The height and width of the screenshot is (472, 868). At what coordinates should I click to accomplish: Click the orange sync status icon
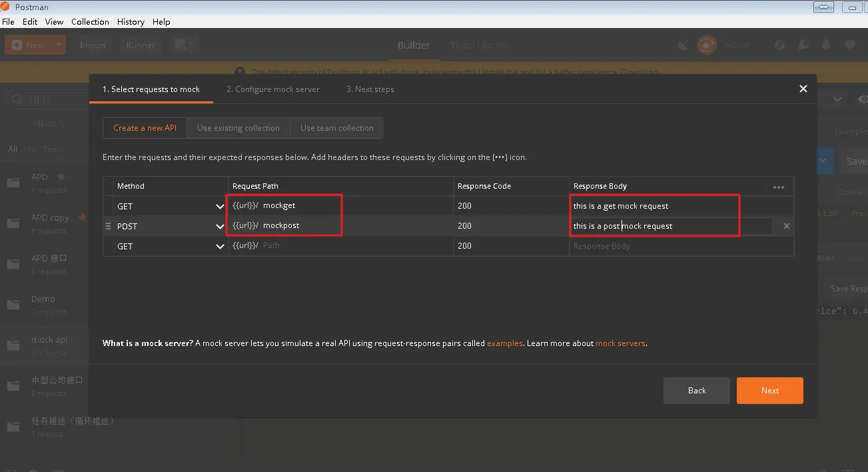tap(706, 45)
